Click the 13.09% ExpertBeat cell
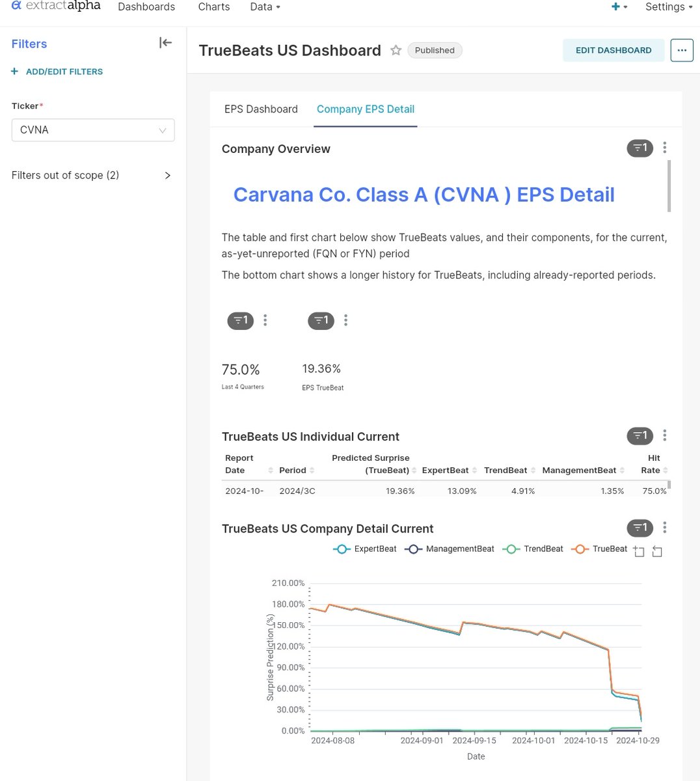This screenshot has width=700, height=781. pyautogui.click(x=462, y=491)
